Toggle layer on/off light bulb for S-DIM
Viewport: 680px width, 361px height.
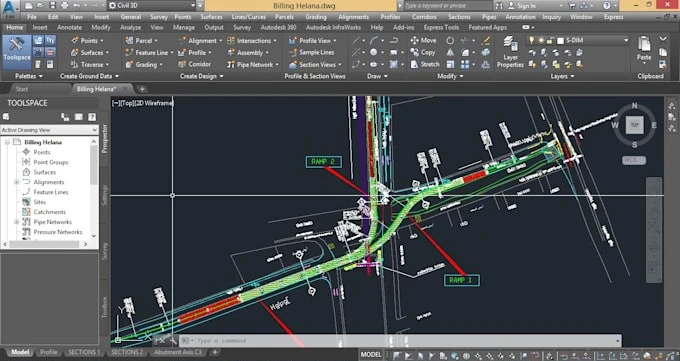pyautogui.click(x=532, y=40)
